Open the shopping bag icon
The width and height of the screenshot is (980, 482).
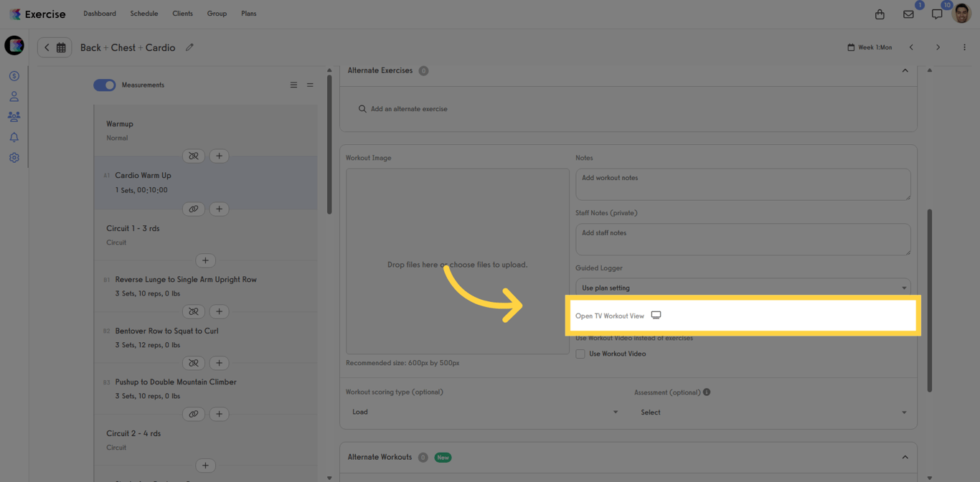pyautogui.click(x=880, y=14)
